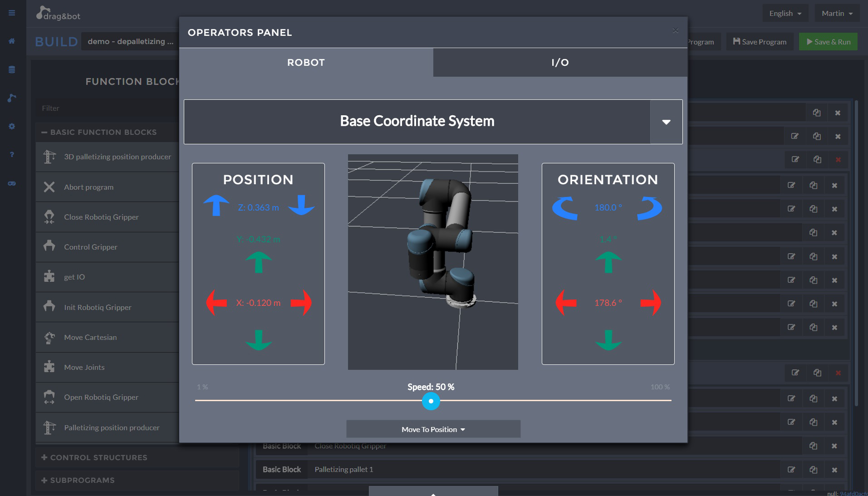Open the home page from the sidebar

(11, 41)
